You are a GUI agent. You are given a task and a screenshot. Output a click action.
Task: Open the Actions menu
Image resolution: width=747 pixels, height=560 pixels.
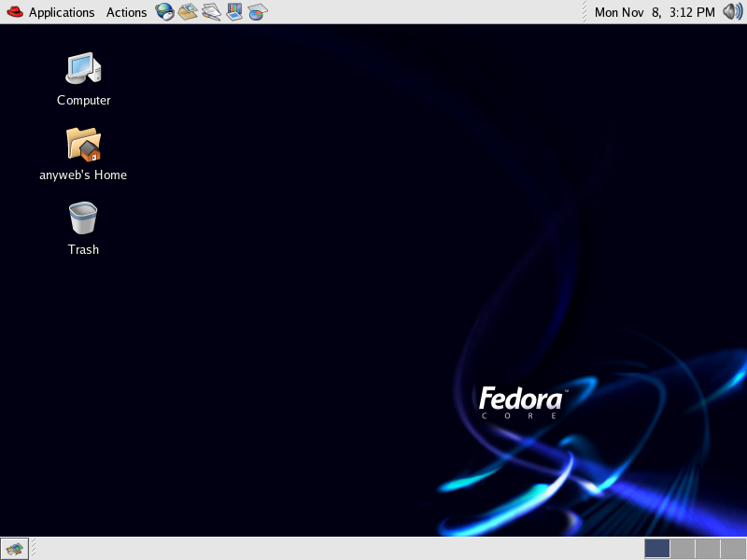[x=126, y=12]
